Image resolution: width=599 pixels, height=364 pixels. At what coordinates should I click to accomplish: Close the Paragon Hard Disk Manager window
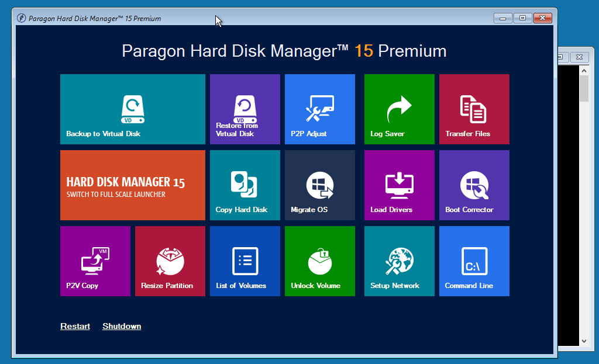point(542,18)
